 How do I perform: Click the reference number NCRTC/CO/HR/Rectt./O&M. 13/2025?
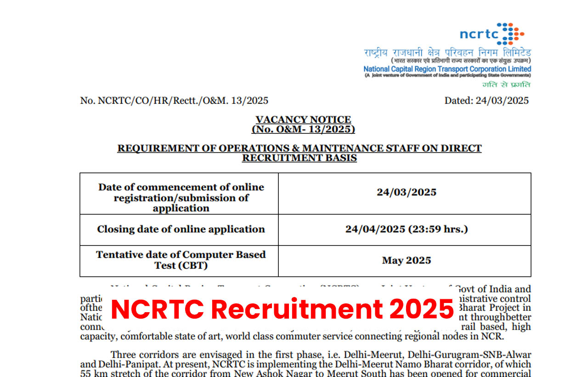pos(174,101)
